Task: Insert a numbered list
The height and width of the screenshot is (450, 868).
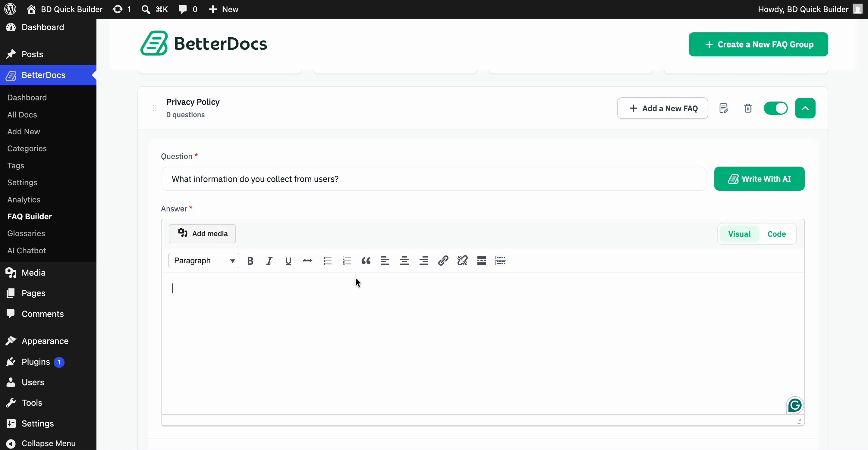Action: [347, 261]
